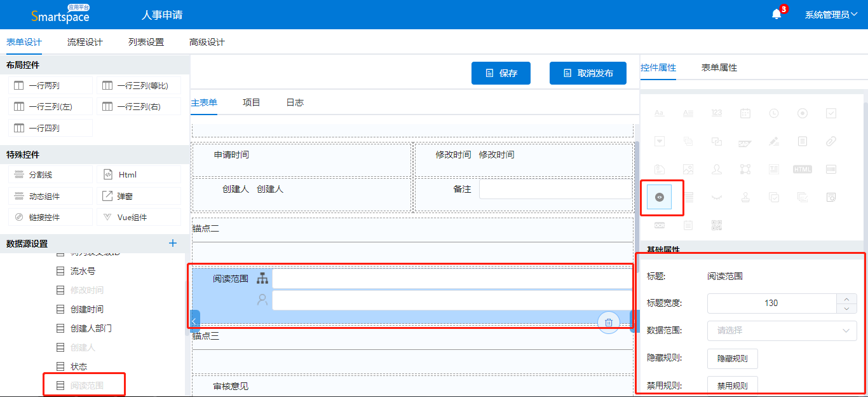
Task: Open notifications bell with 3 badge
Action: (776, 14)
